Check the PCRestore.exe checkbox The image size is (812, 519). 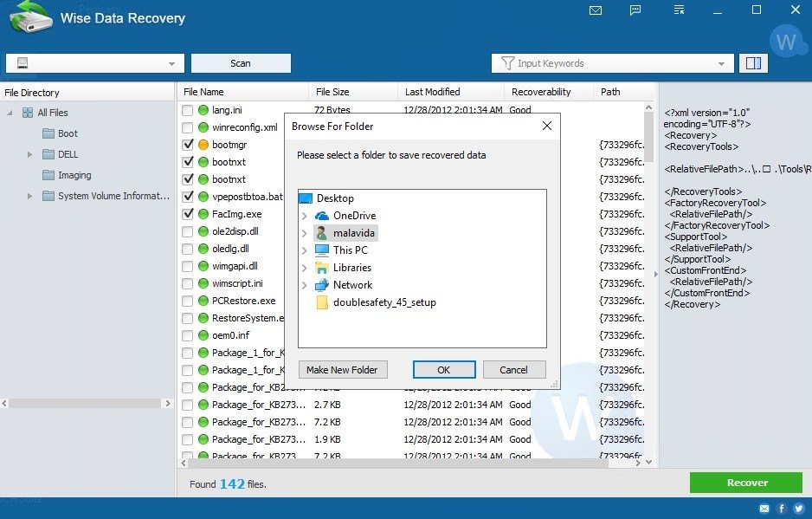(188, 301)
